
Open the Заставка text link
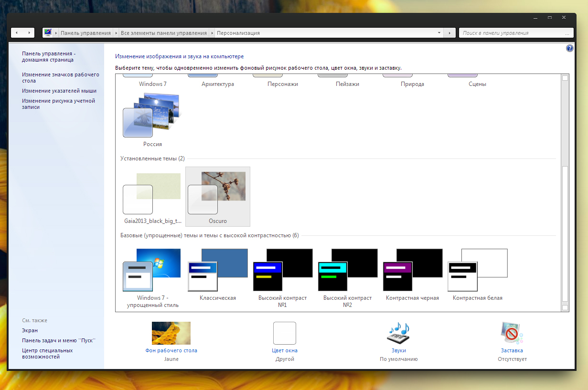512,350
